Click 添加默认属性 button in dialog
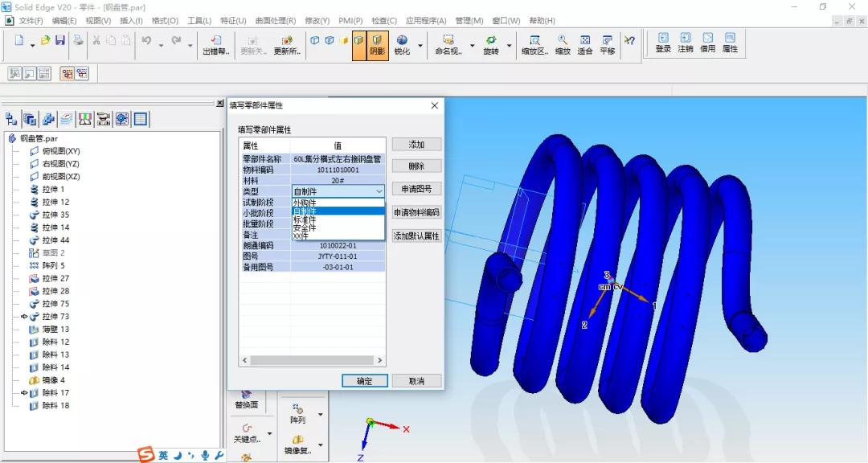This screenshot has height=463, width=868. pyautogui.click(x=416, y=236)
